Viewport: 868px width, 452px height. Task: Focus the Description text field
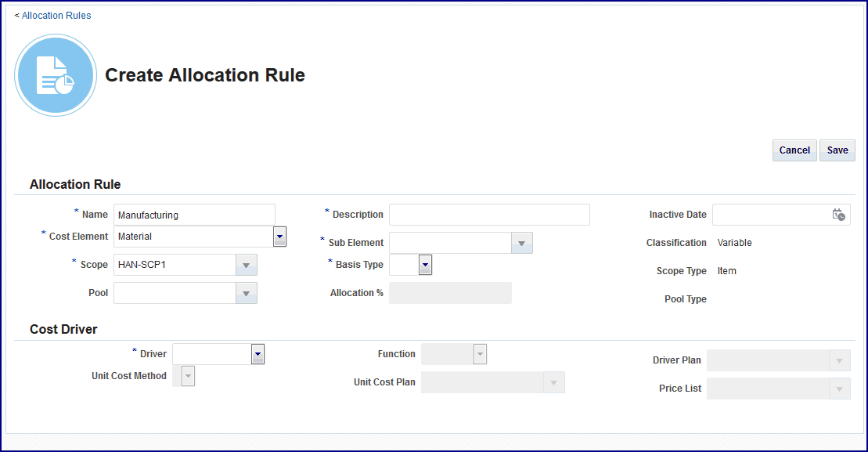pyautogui.click(x=488, y=215)
